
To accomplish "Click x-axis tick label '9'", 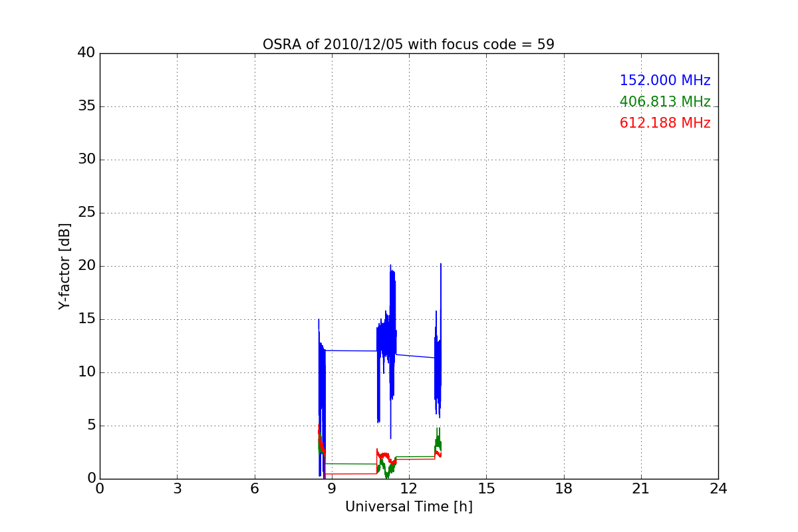I will point(332,488).
